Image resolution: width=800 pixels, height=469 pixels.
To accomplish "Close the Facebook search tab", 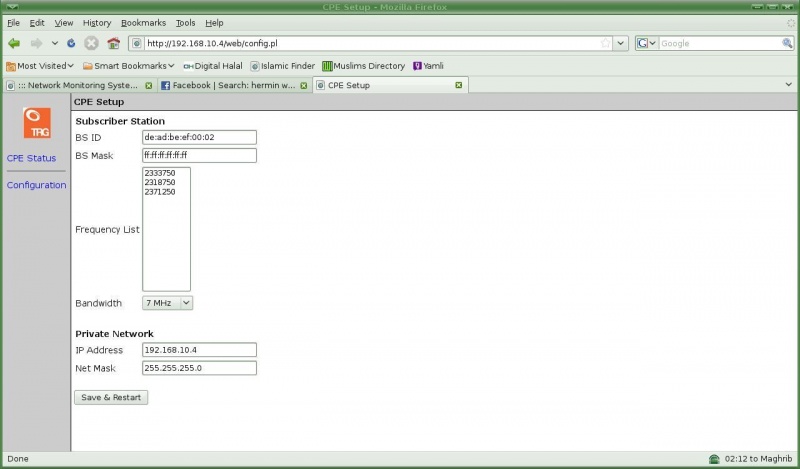I will coord(304,85).
